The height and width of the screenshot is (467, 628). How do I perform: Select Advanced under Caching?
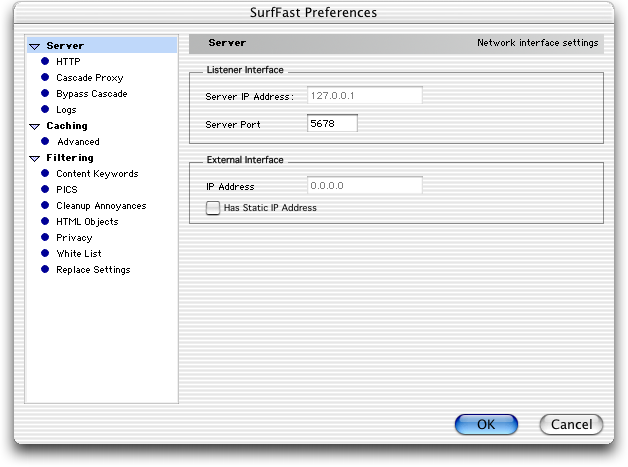point(78,142)
